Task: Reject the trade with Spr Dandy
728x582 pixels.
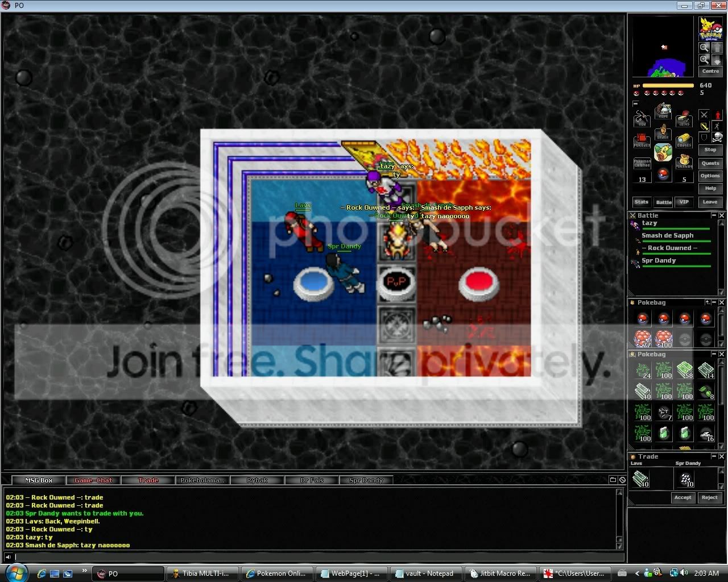Action: click(x=709, y=497)
